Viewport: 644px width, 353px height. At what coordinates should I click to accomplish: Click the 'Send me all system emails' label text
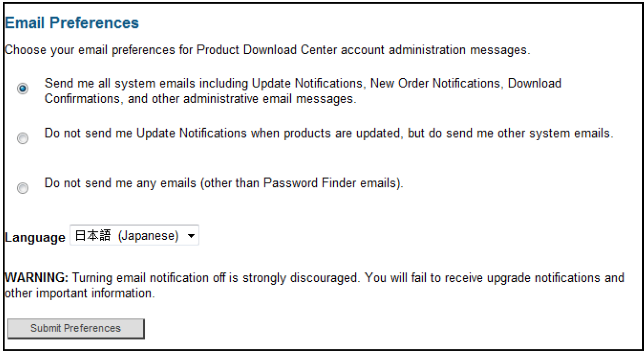[303, 84]
